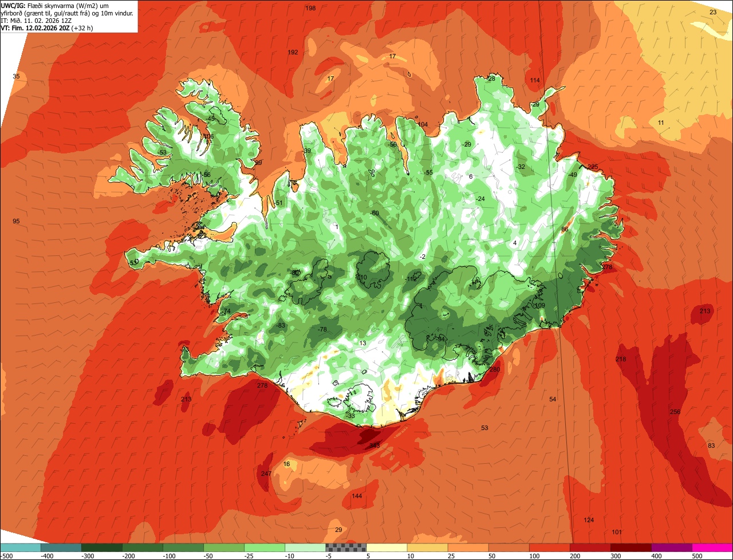Click the map value '-78' inland
The width and height of the screenshot is (733, 560).
322,329
